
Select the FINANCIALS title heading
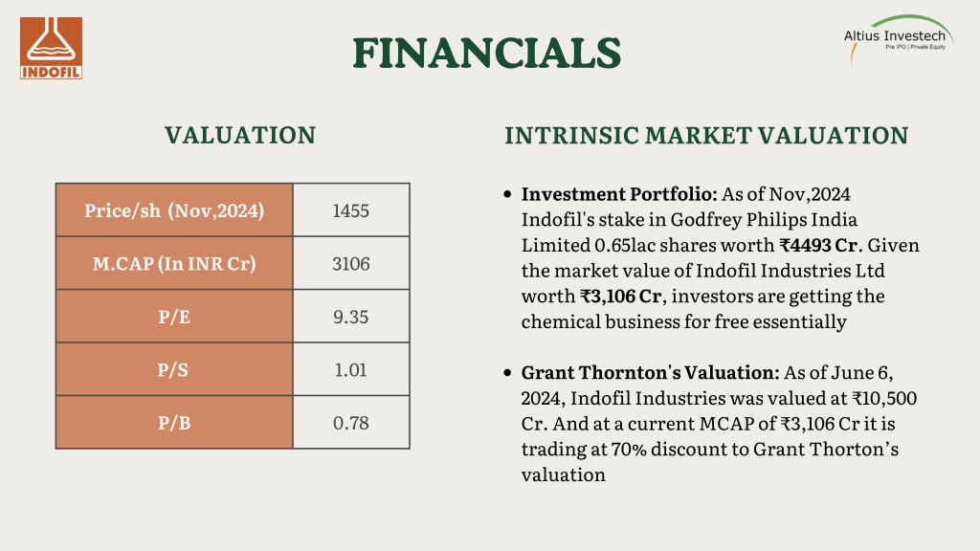(486, 54)
